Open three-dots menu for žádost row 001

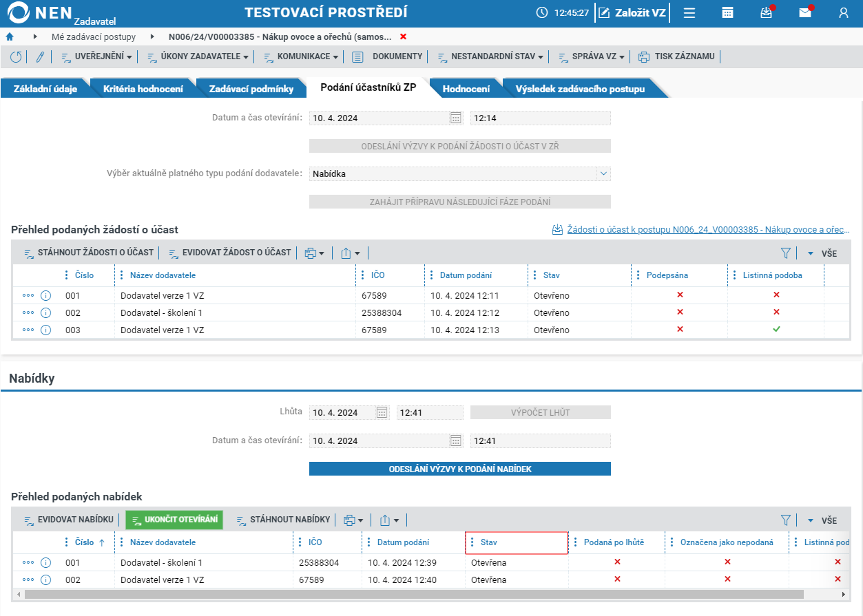28,295
